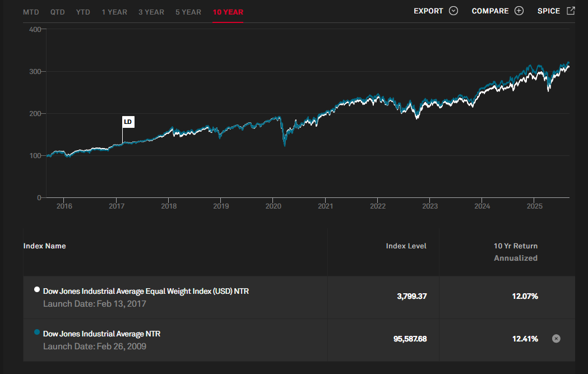This screenshot has height=374, width=588.
Task: Remove Dow Jones Industrial Average NTR comparison
Action: 555,338
